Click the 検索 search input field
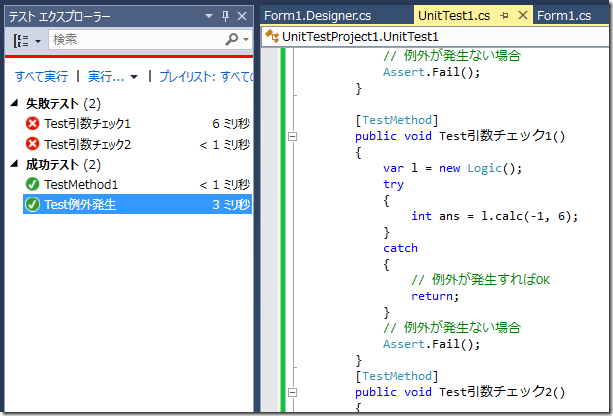Image resolution: width=613 pixels, height=416 pixels. 135,39
